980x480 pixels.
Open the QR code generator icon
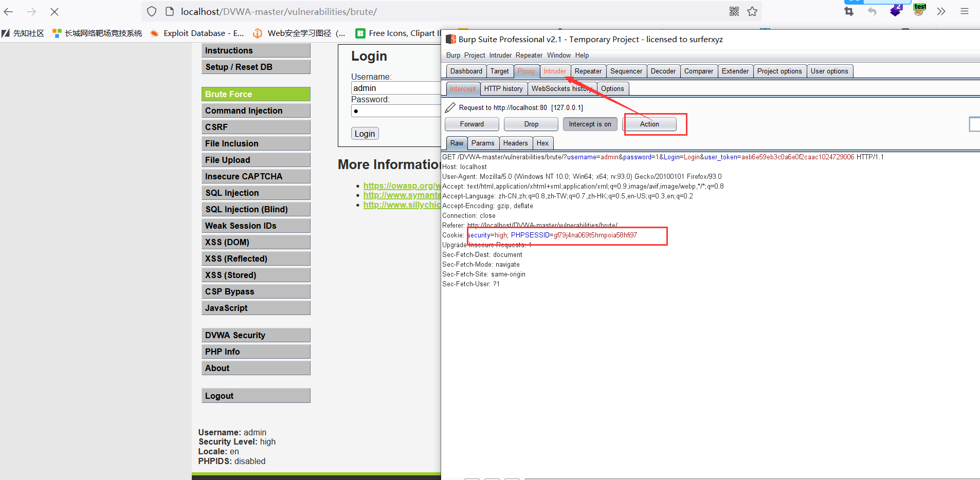(x=734, y=11)
